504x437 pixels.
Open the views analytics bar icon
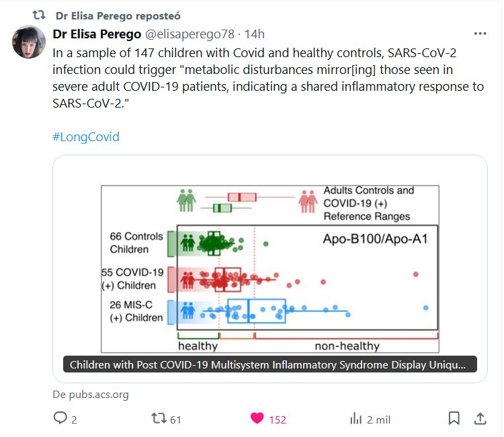coord(356,419)
